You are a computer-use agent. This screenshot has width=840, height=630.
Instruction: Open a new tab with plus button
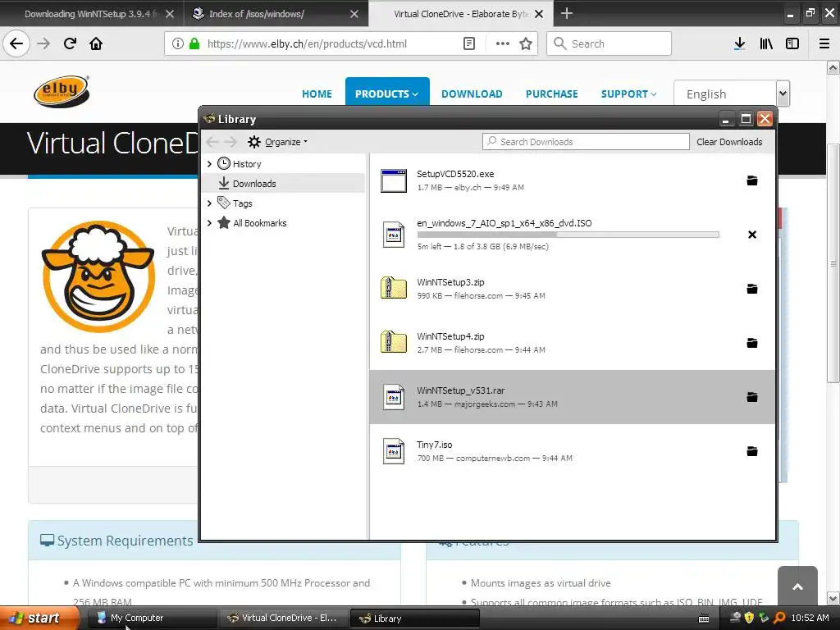pos(567,13)
